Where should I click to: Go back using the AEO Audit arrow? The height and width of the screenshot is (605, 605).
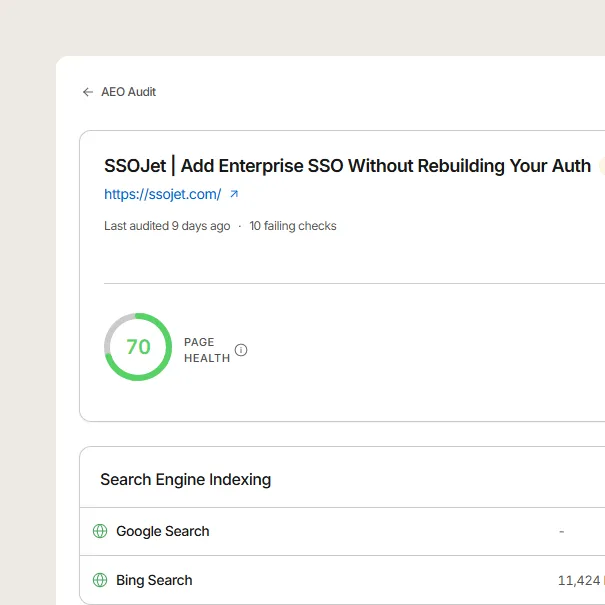click(x=88, y=92)
